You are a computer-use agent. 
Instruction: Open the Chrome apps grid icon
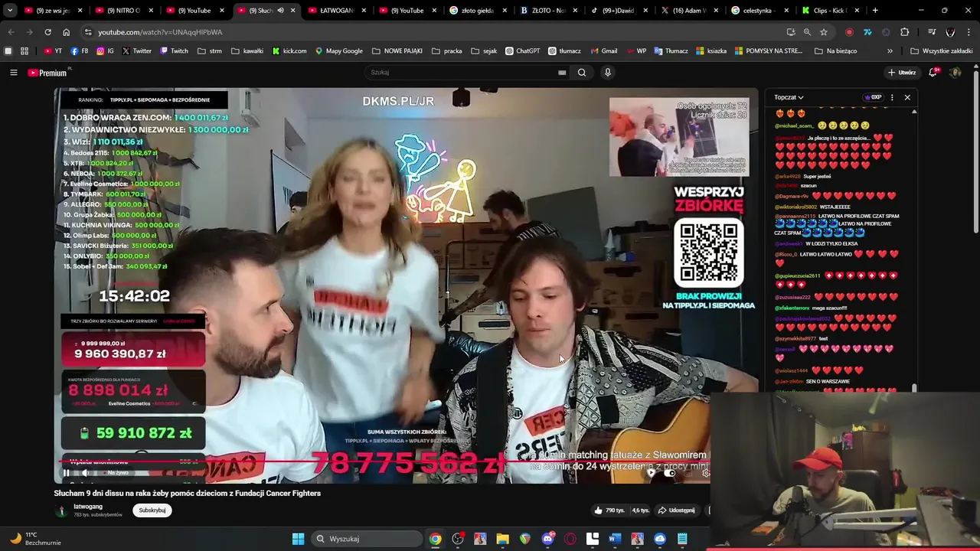coord(24,51)
